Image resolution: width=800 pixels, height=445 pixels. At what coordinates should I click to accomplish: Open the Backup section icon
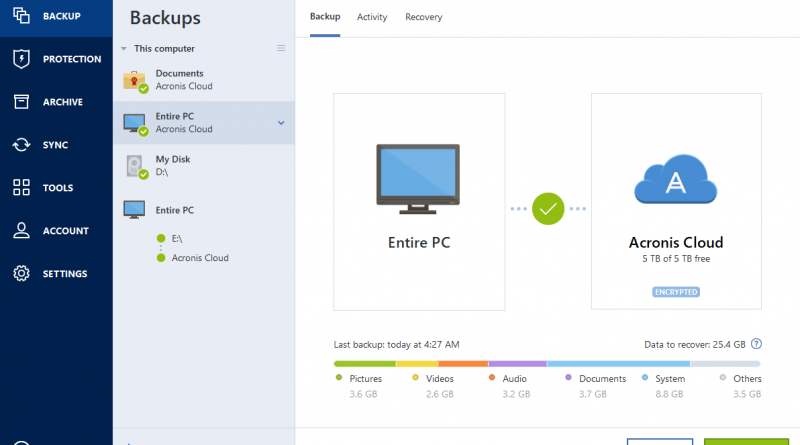pos(21,16)
